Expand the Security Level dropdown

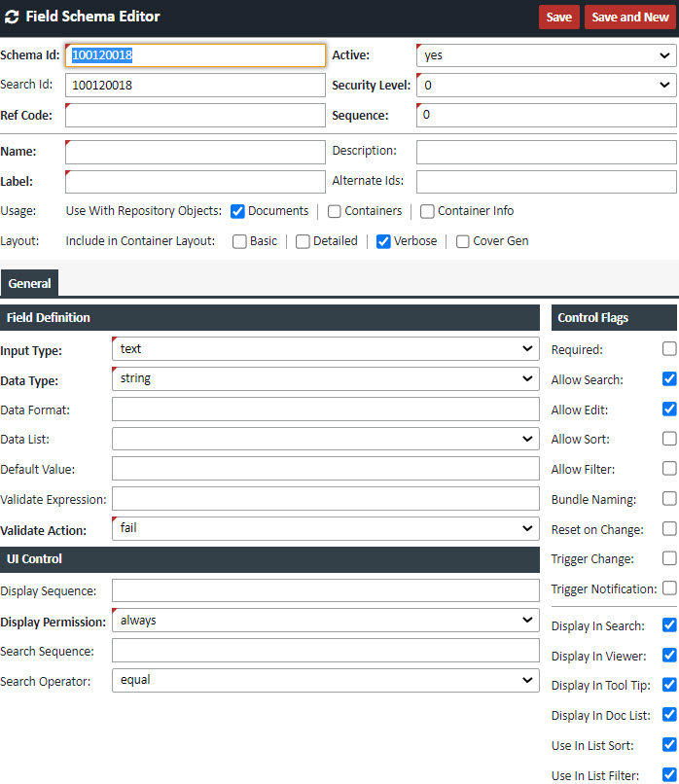(546, 86)
